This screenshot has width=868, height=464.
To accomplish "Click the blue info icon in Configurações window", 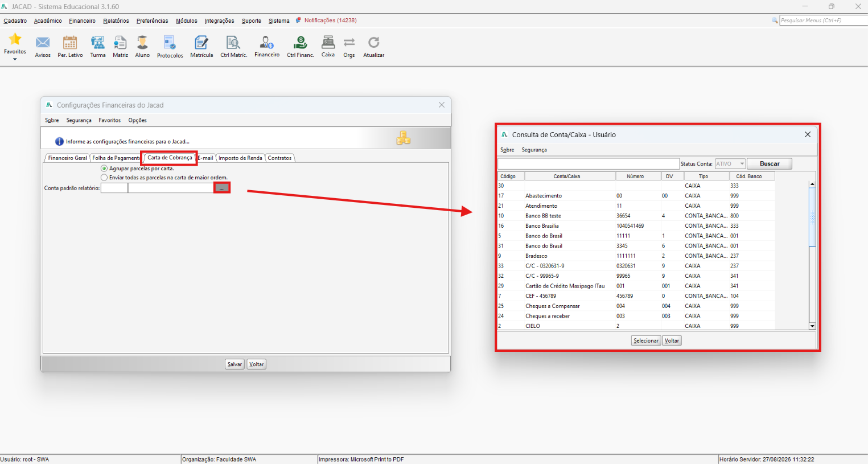I will coord(59,141).
